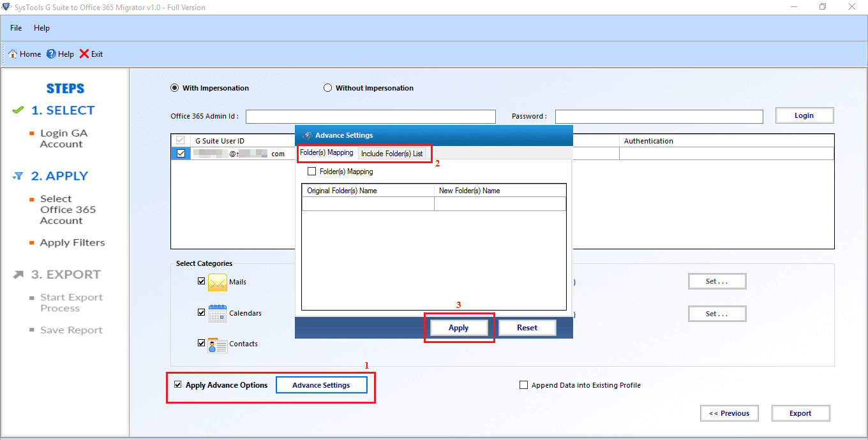The height and width of the screenshot is (440, 868).
Task: Click Reset in Advance Settings dialog
Action: click(527, 328)
